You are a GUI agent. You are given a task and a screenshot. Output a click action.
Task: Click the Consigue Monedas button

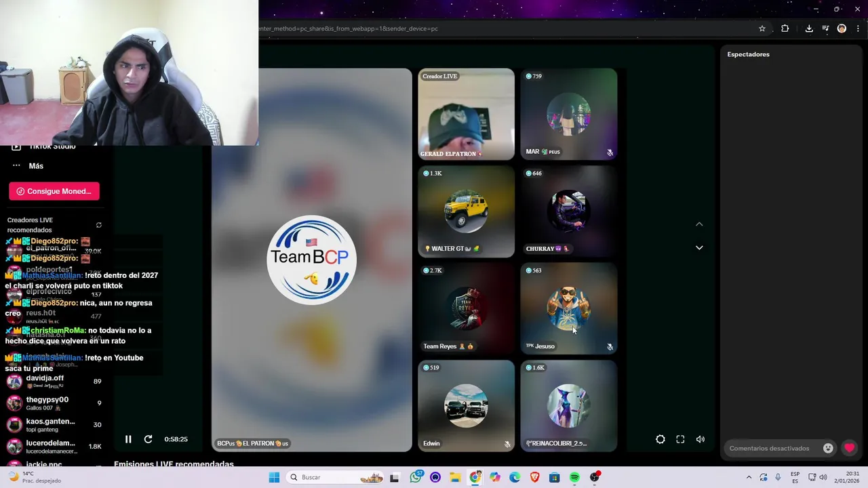tap(54, 191)
